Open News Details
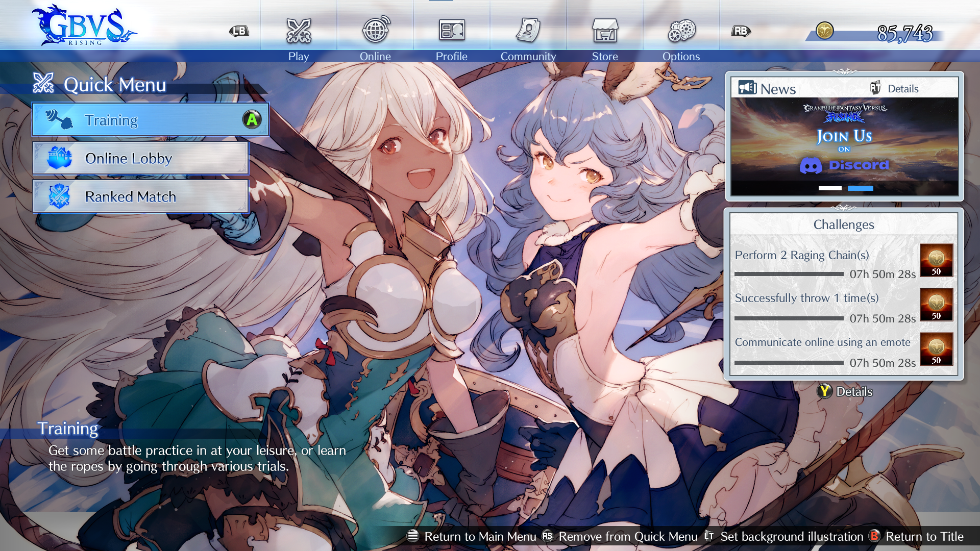 903,89
